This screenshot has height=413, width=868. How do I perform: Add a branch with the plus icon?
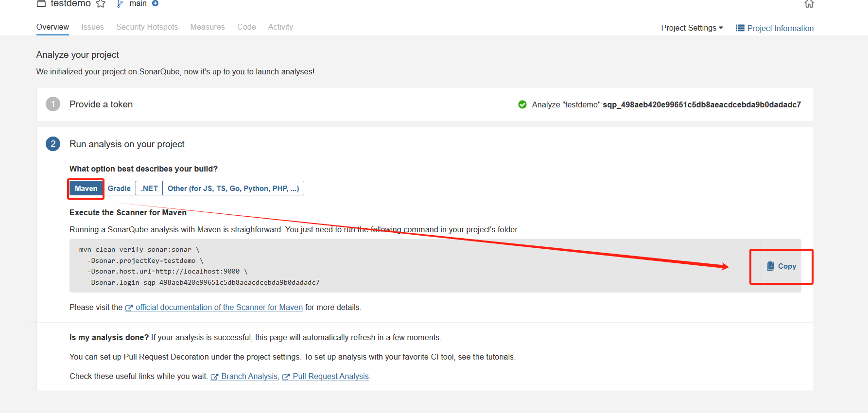(x=156, y=3)
